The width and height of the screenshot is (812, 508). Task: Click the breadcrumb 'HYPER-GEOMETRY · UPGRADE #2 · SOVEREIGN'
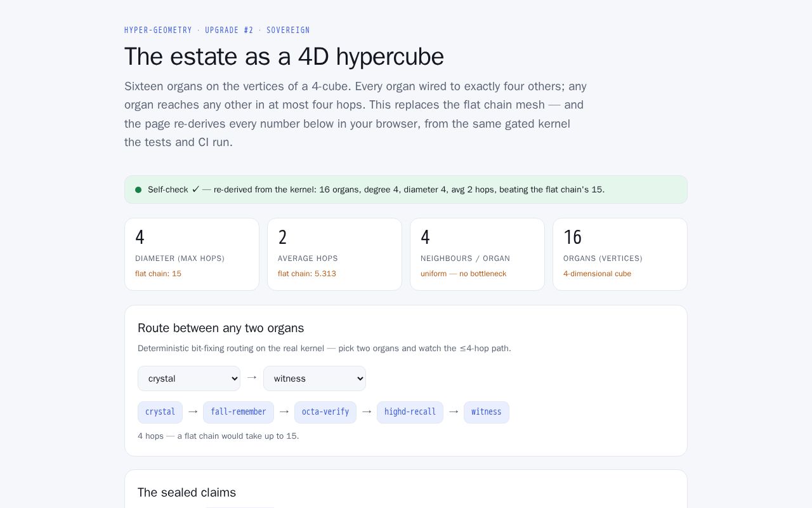click(x=217, y=30)
